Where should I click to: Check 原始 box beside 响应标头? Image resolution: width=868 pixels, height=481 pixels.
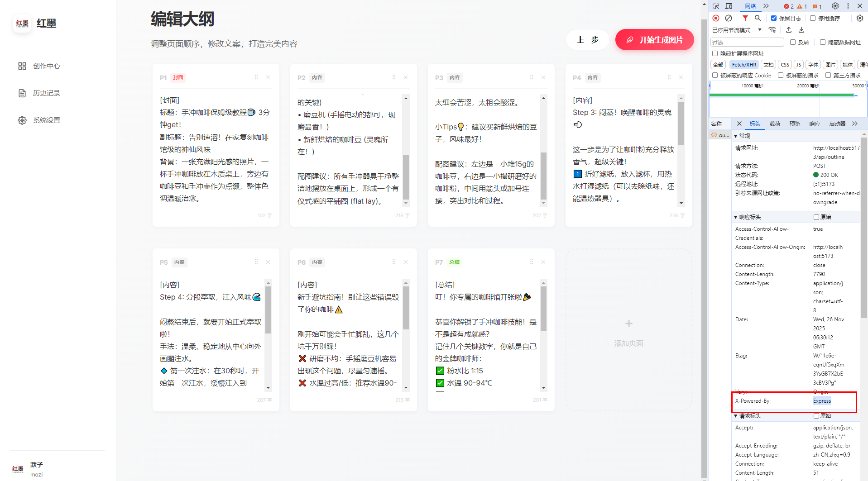816,217
